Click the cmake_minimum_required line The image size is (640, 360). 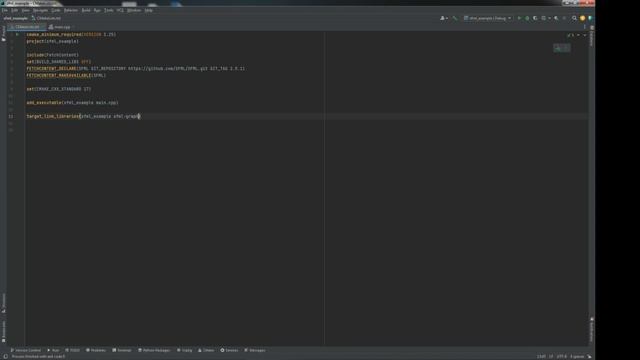[x=71, y=35]
